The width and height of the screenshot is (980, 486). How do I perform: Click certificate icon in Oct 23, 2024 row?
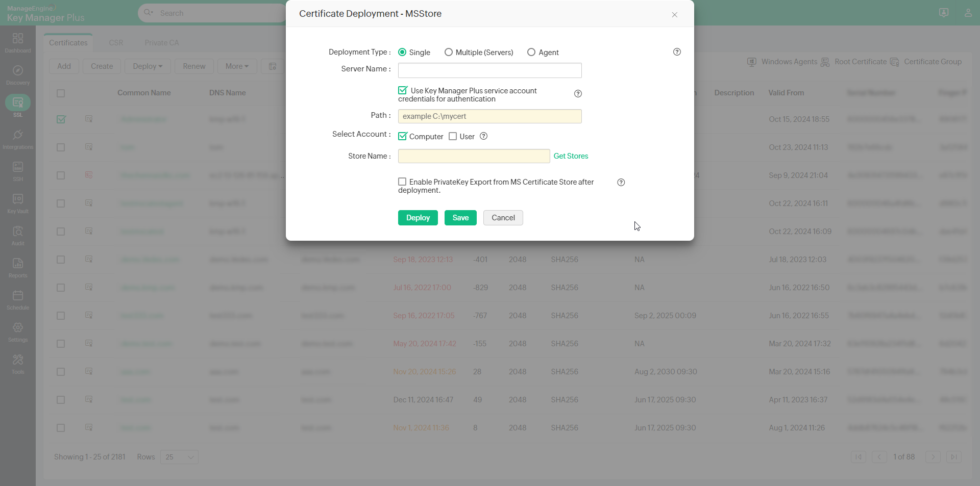[x=89, y=147]
